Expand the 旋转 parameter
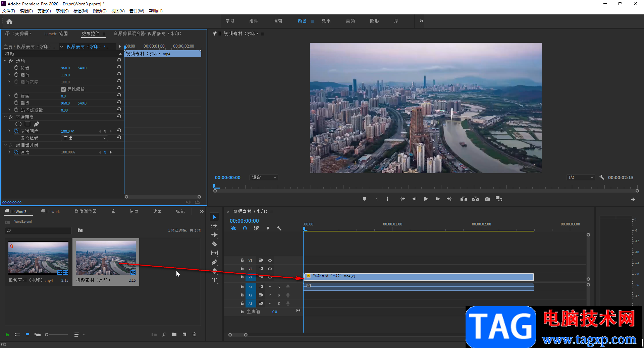 click(x=9, y=96)
